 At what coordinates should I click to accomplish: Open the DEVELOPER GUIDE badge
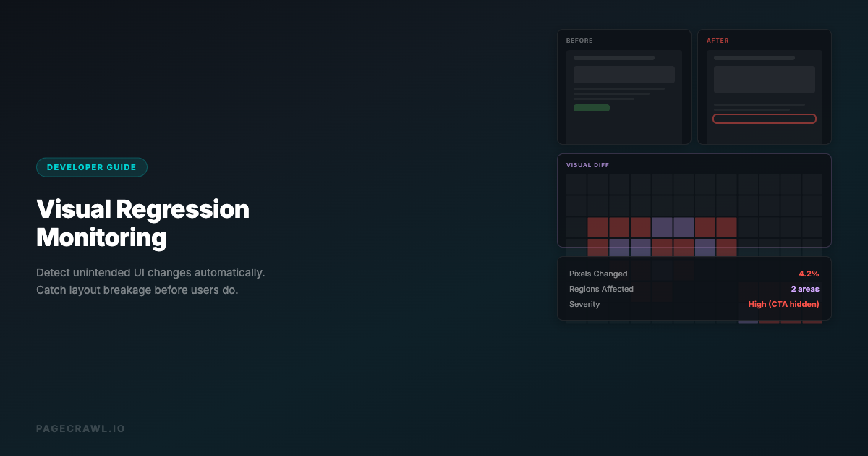92,166
